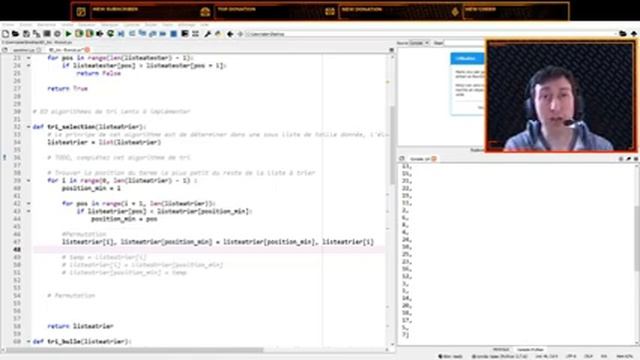Navigate forward with the grey right-arrow icon
This screenshot has width=640, height=360.
tap(240, 34)
